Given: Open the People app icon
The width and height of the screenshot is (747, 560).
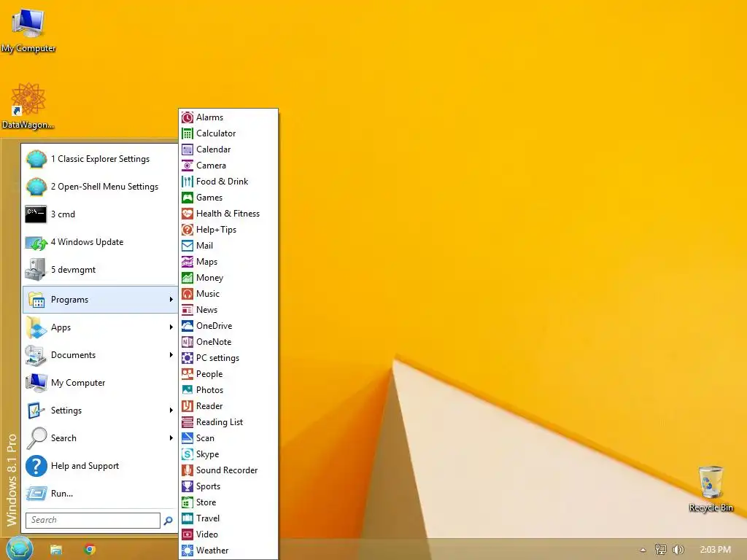Looking at the screenshot, I should coord(187,374).
